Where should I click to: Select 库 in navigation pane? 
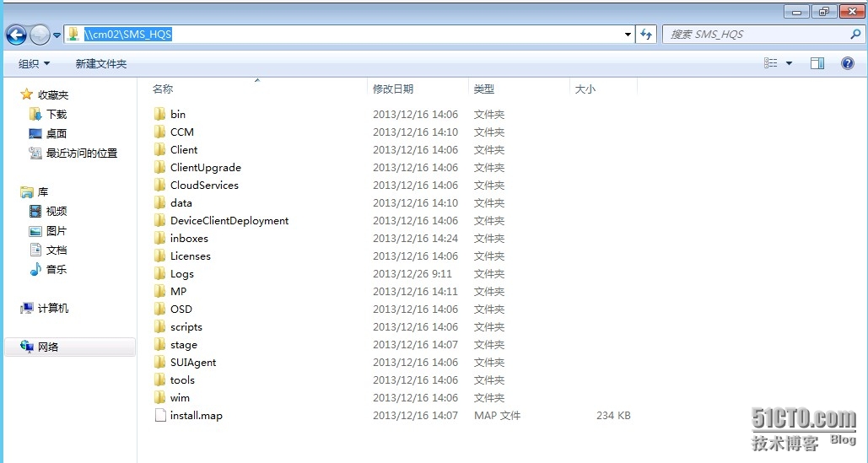43,192
